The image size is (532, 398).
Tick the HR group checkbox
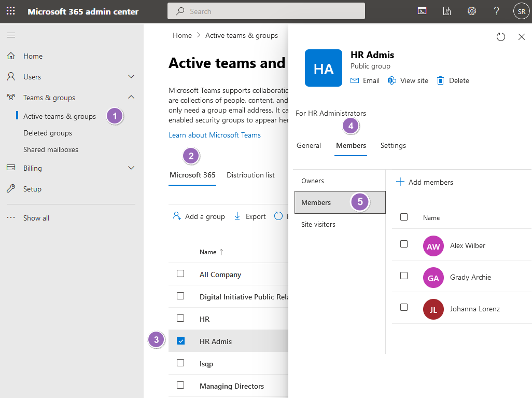pos(180,318)
